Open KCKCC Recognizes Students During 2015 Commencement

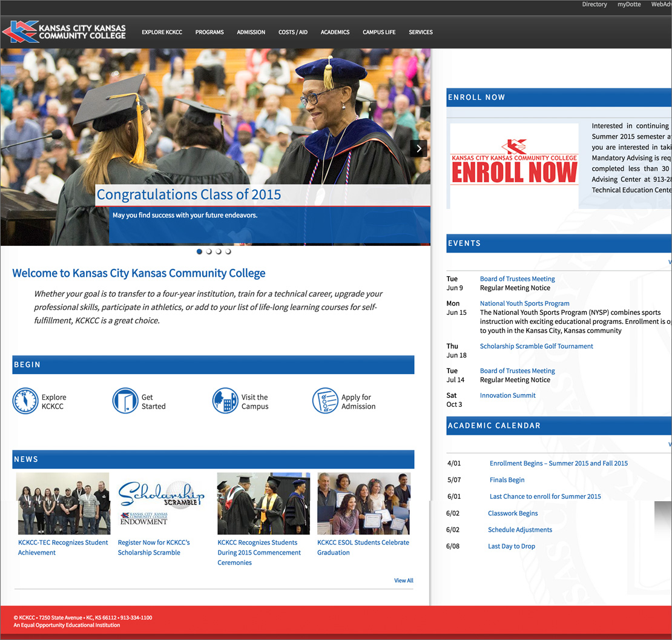[259, 553]
